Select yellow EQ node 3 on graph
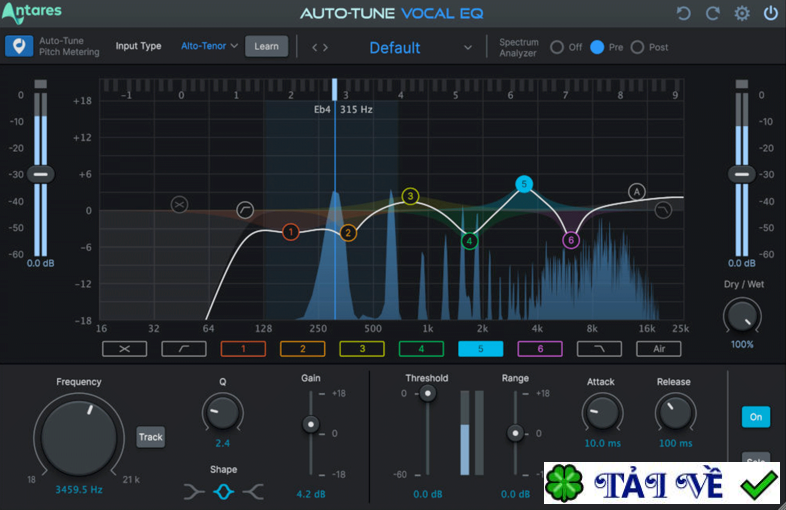The width and height of the screenshot is (786, 510). click(x=410, y=196)
